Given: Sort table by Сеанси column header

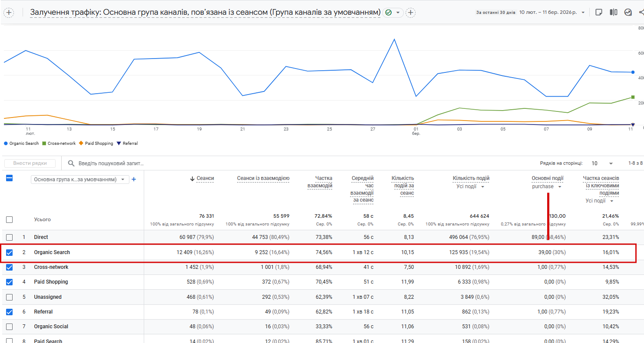Looking at the screenshot, I should tap(205, 178).
